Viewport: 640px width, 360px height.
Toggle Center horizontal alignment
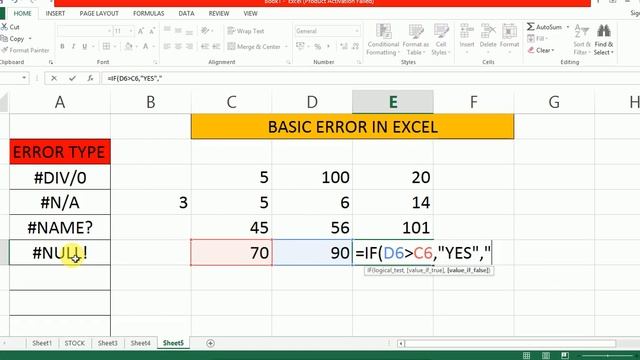[x=178, y=47]
